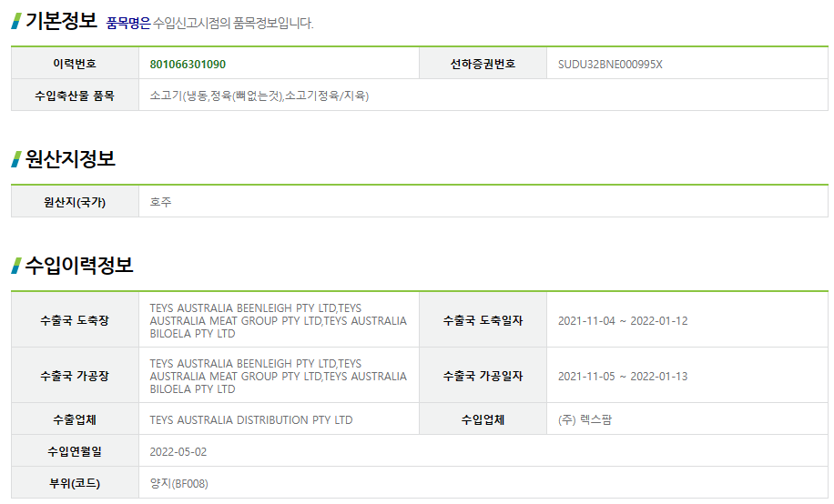This screenshot has height=504, width=834.
Task: Click the 수입연월일 label cell
Action: point(75,451)
